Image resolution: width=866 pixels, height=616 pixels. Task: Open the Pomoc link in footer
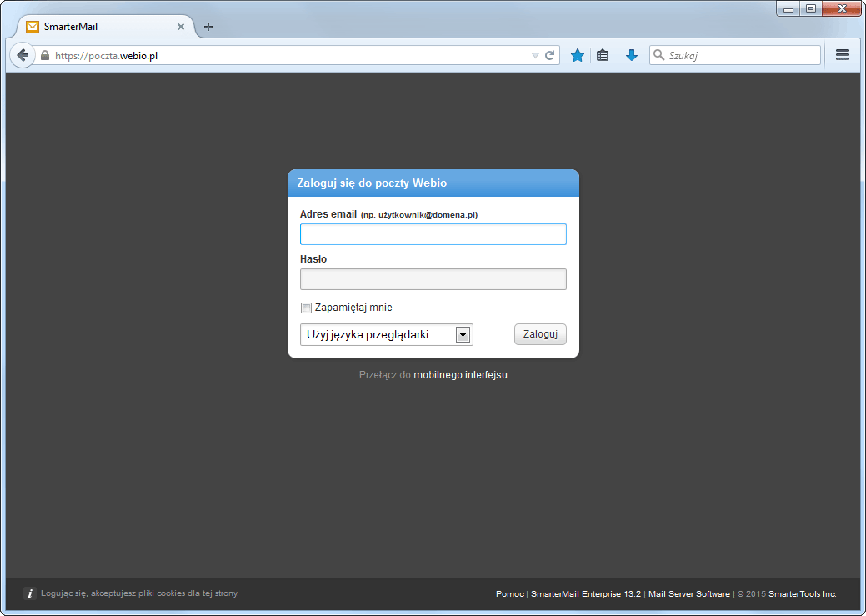(x=510, y=593)
